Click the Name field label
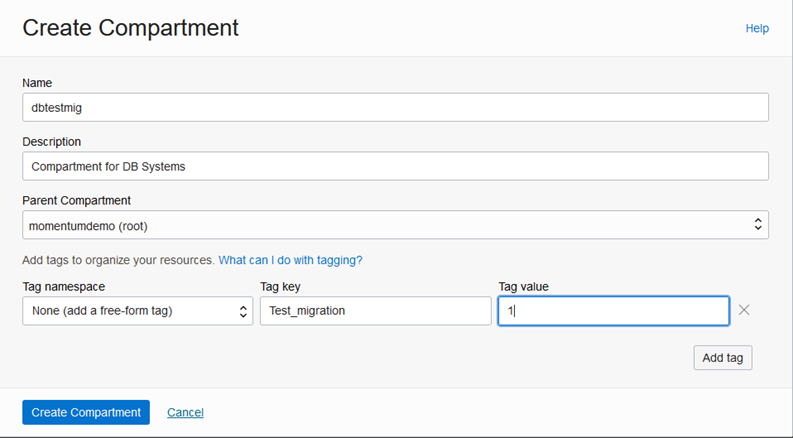This screenshot has height=438, width=793. (x=37, y=83)
